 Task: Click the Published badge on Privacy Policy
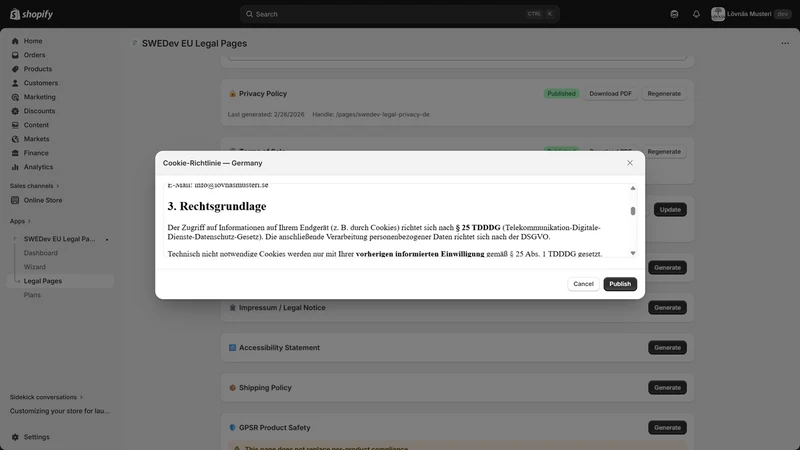[x=561, y=93]
